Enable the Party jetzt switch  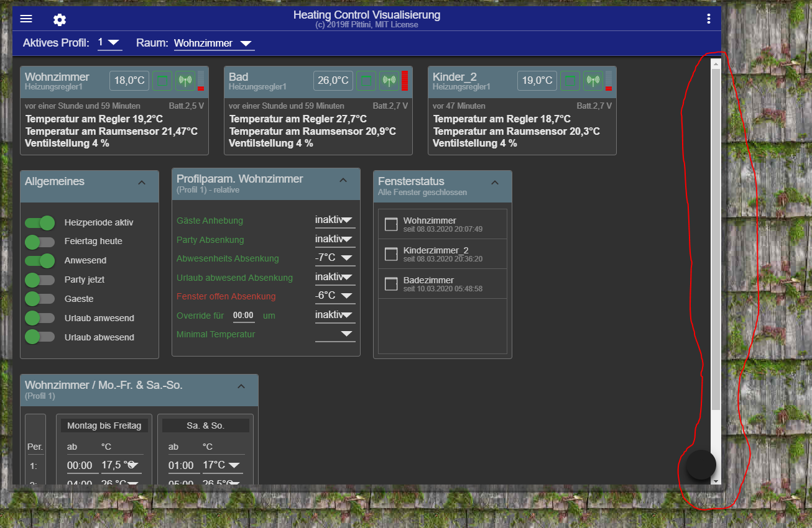40,280
